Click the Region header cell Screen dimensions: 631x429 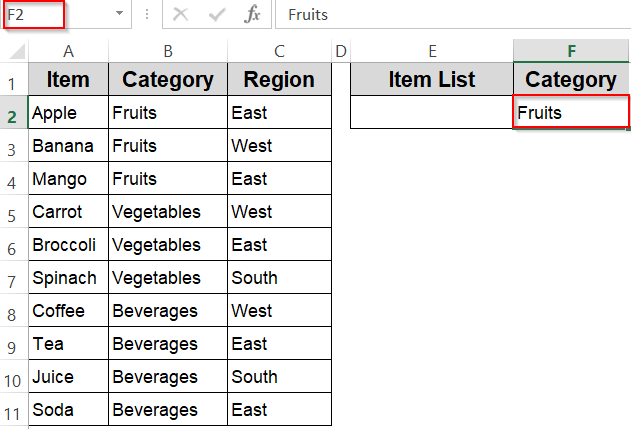tap(279, 80)
